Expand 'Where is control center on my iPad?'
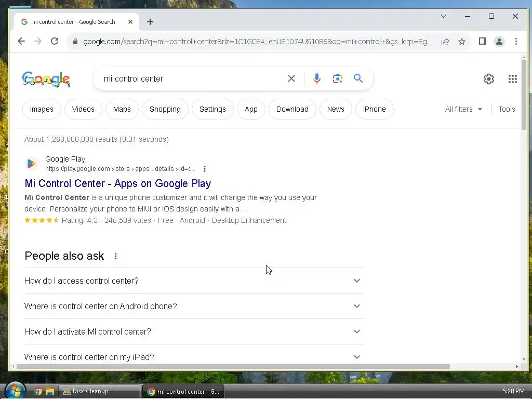The image size is (532, 399). tap(194, 357)
